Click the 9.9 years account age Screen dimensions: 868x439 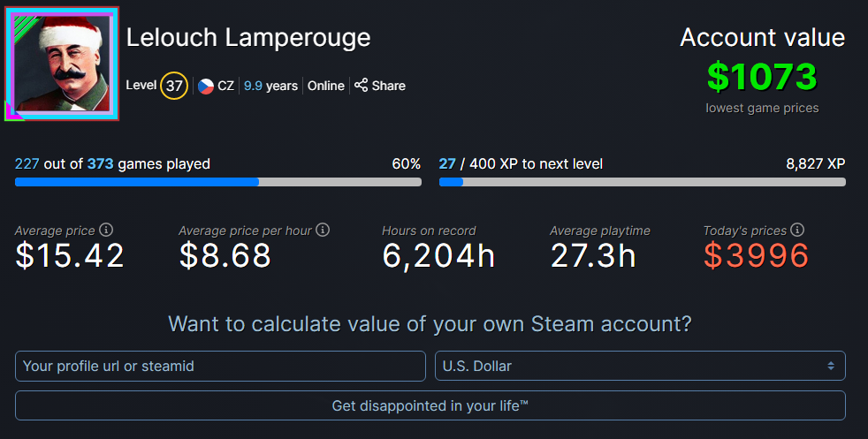pos(270,87)
